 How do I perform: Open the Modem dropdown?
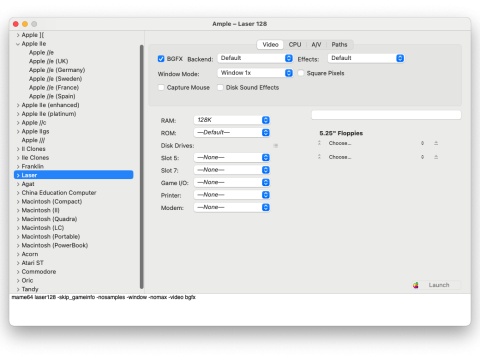click(232, 207)
